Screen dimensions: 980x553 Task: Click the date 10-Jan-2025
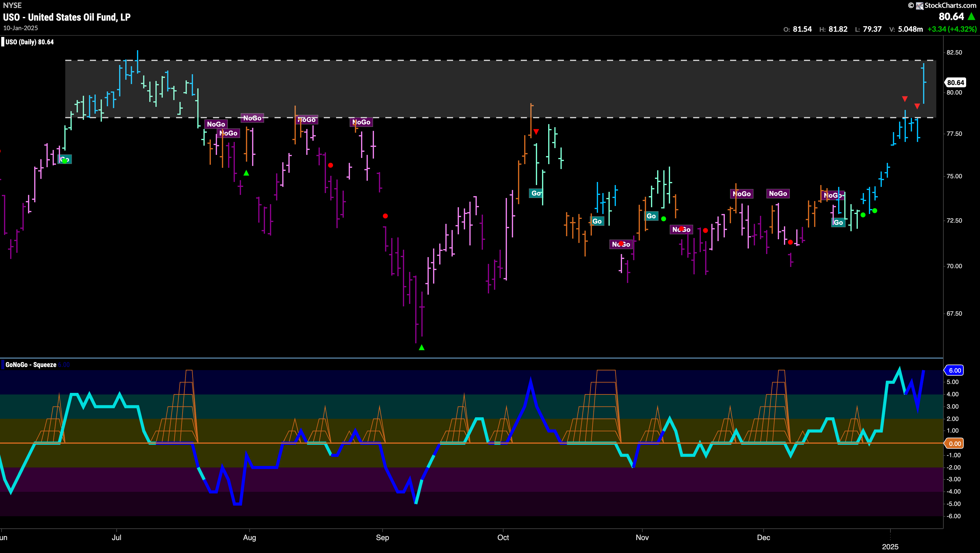pos(21,28)
